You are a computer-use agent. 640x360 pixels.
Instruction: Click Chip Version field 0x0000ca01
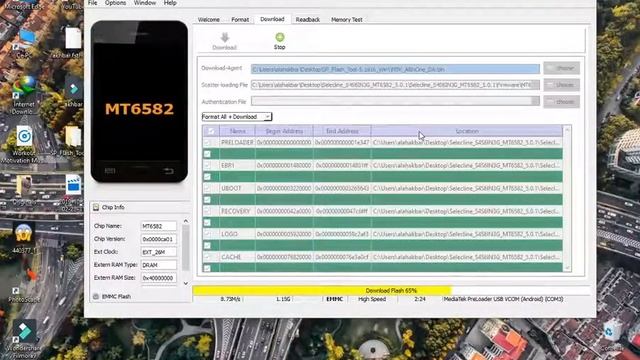[159, 239]
